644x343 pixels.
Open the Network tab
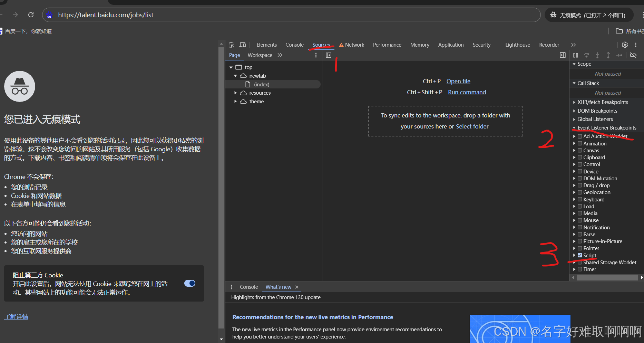pos(354,45)
